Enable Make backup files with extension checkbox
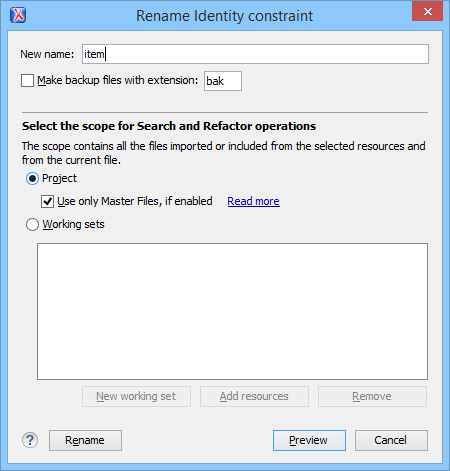The height and width of the screenshot is (471, 450). 27,80
